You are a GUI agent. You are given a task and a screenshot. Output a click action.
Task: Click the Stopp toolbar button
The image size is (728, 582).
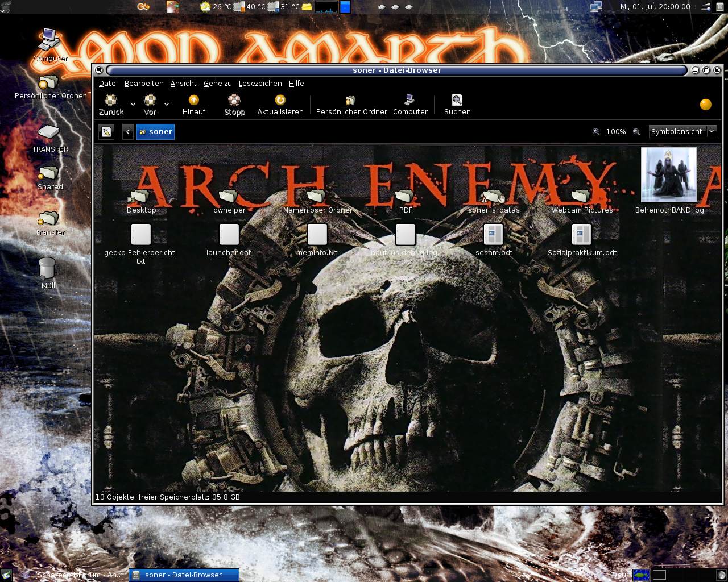coord(234,105)
